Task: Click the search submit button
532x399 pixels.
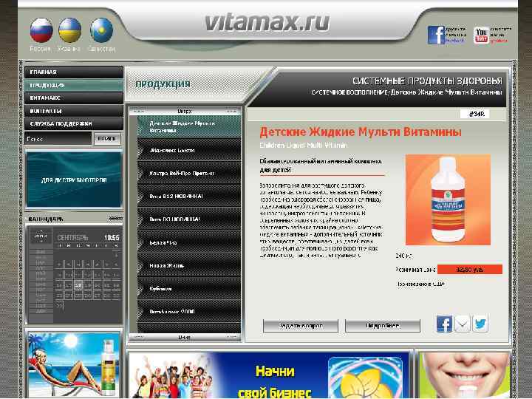Action: pyautogui.click(x=107, y=138)
